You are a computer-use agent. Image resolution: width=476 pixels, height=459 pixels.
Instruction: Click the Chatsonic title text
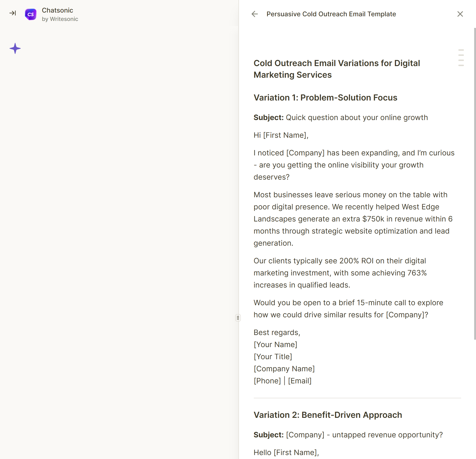point(57,10)
